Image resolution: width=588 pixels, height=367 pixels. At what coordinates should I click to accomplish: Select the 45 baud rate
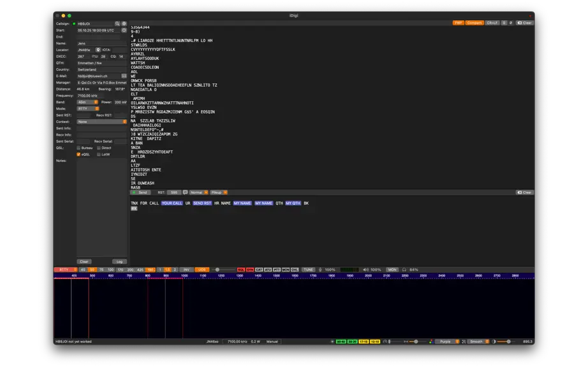click(83, 270)
